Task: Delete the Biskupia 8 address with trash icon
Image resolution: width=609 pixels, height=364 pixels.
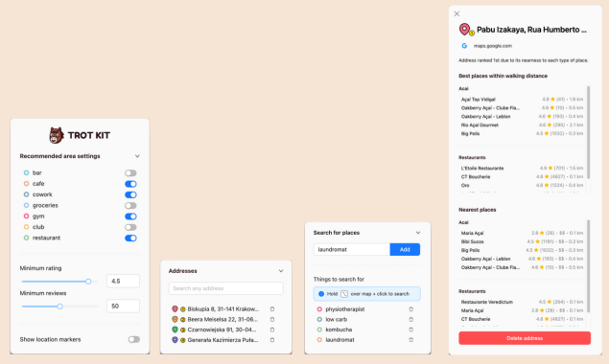Action: (x=272, y=309)
